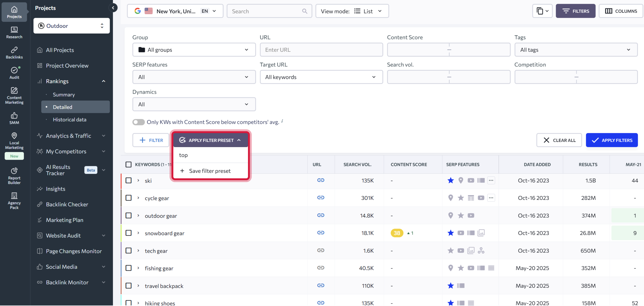Toggle Content Score below competitors switch
The image size is (644, 306).
[138, 122]
